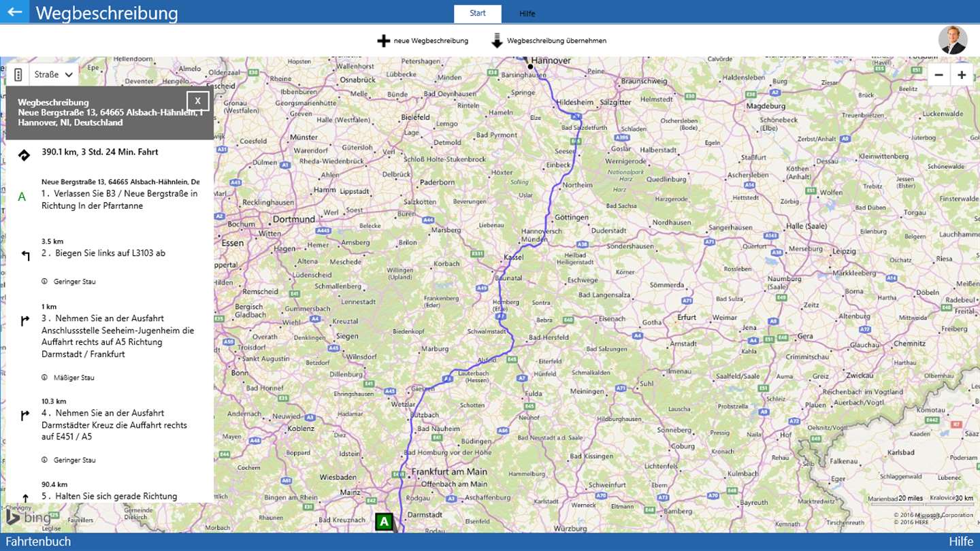Click the route summary diamond arrow icon
The height and width of the screenshot is (551, 980).
(x=24, y=155)
